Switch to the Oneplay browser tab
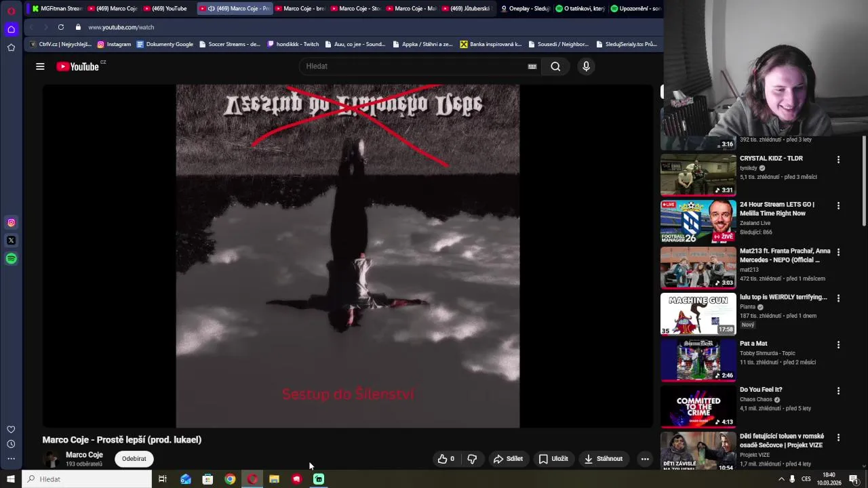Screen dimensions: 868x488 (524, 9)
